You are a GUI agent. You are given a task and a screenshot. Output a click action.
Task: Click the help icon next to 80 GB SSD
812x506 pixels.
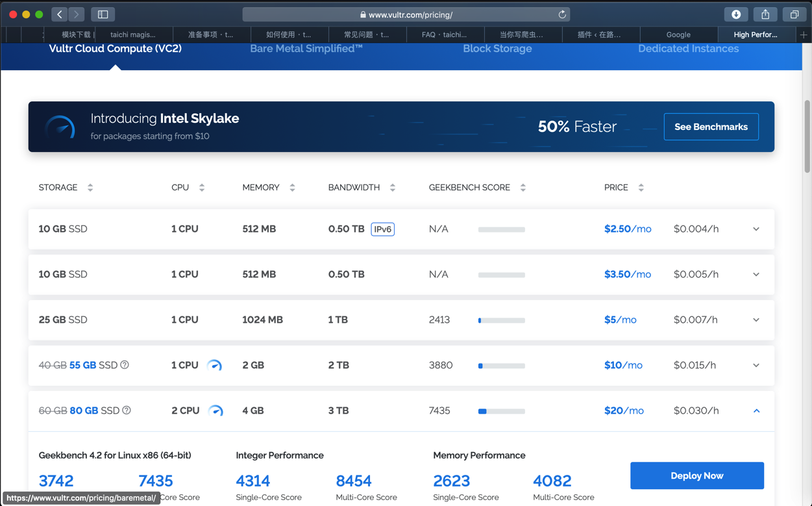pos(127,411)
